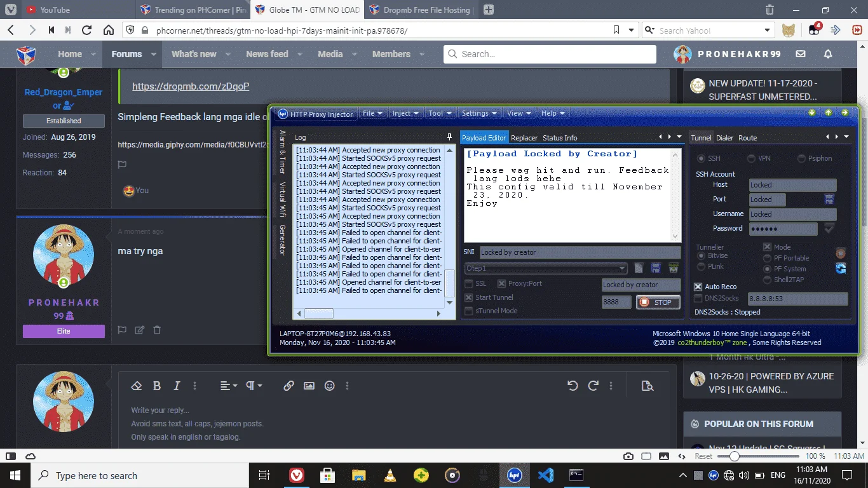Delete your post with the trash icon

pos(157,330)
